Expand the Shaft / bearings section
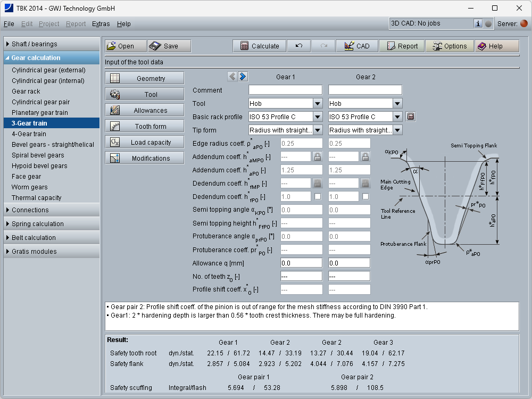Image resolution: width=532 pixels, height=399 pixels. pyautogui.click(x=51, y=44)
